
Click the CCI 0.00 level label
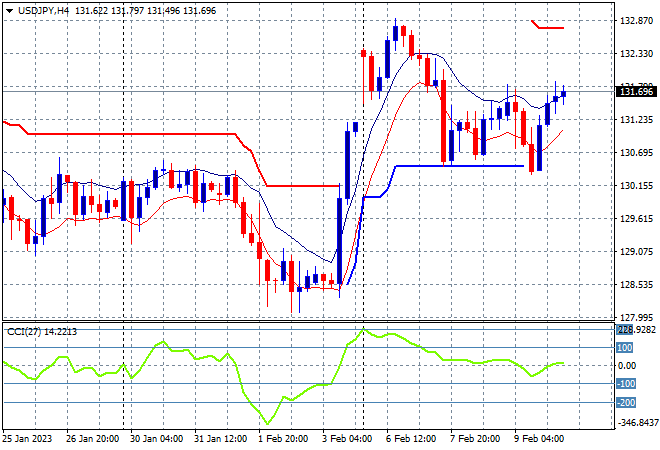[x=627, y=366]
